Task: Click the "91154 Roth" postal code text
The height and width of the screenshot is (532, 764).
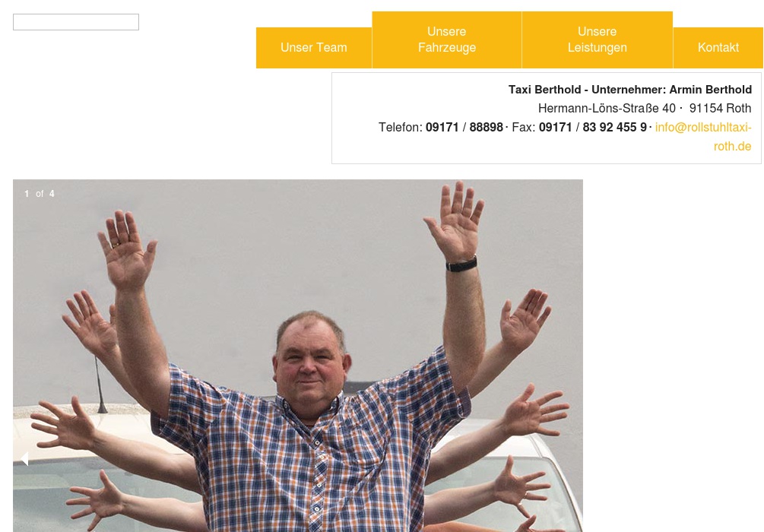Action: click(x=720, y=108)
